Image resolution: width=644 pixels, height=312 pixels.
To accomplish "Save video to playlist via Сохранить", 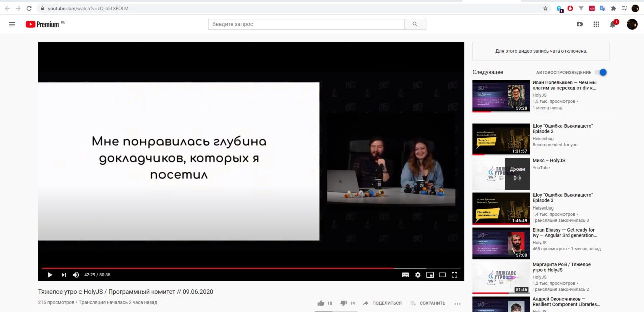I will [428, 303].
